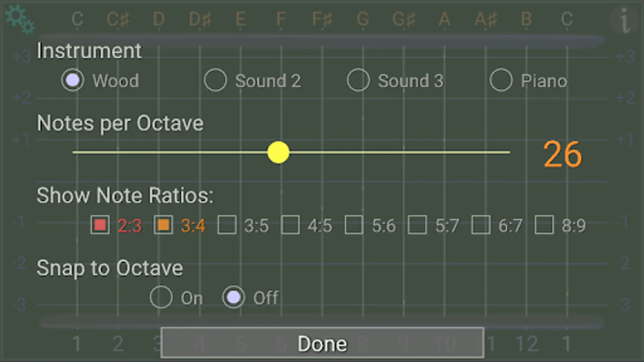Open settings via the gear icon
Viewport: 644px width, 362px height.
(x=19, y=19)
